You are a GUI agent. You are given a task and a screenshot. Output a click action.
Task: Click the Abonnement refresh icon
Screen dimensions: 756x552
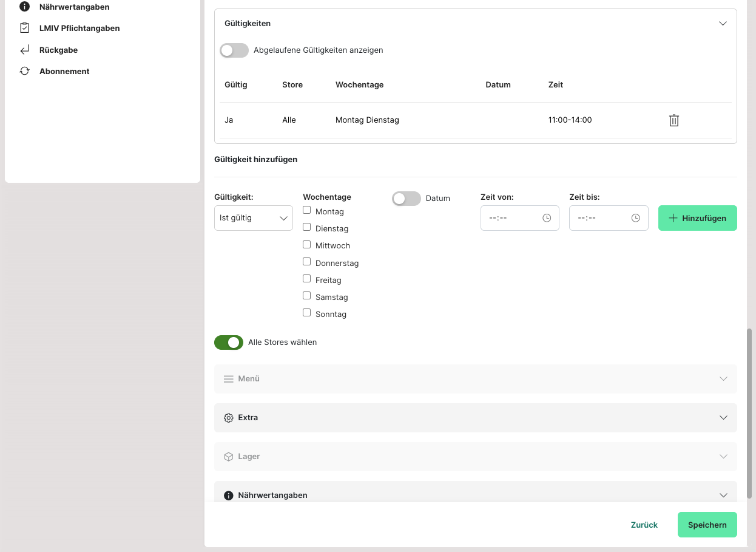pyautogui.click(x=24, y=71)
